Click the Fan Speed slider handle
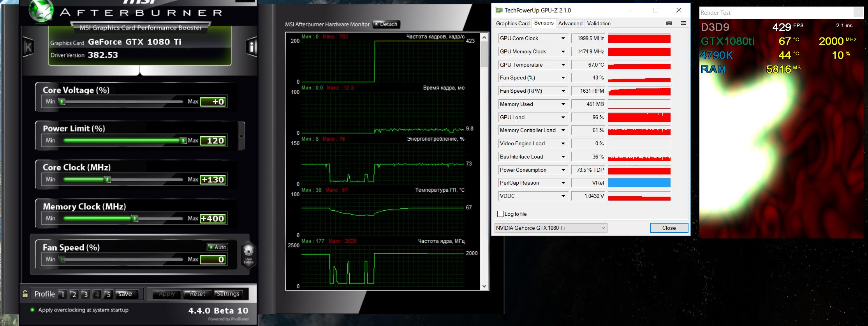This screenshot has height=326, width=868. pos(62,259)
